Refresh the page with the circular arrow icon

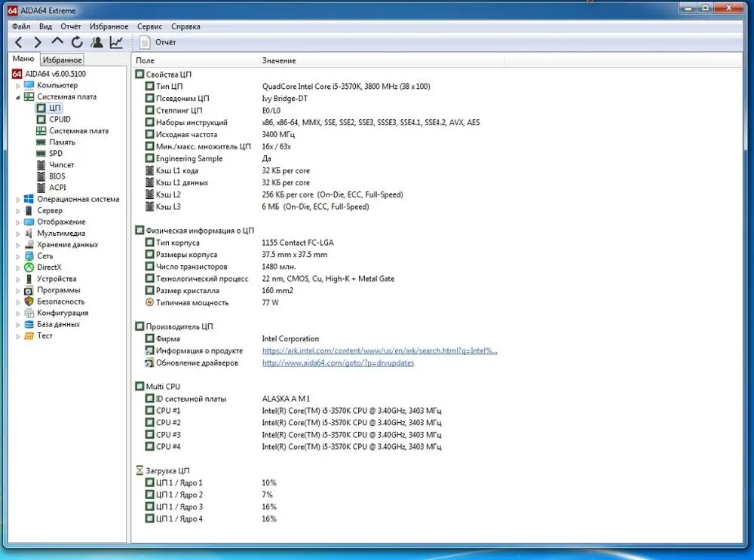[77, 42]
